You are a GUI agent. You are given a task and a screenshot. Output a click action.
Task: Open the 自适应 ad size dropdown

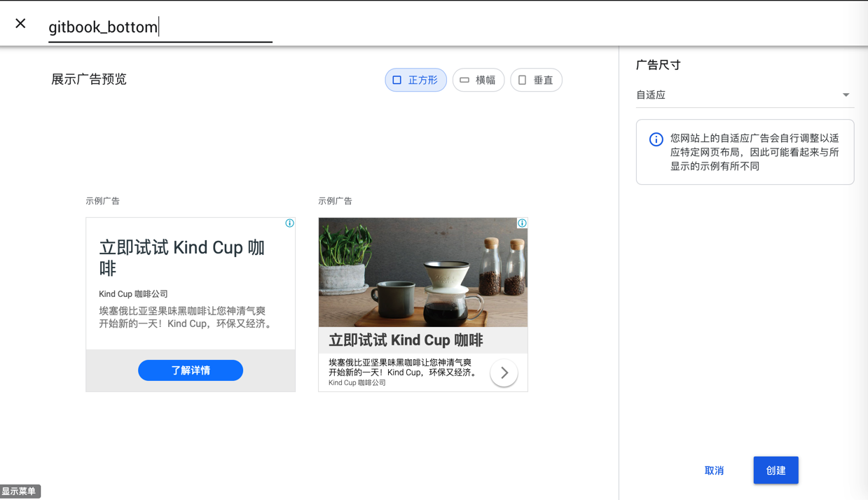[745, 95]
